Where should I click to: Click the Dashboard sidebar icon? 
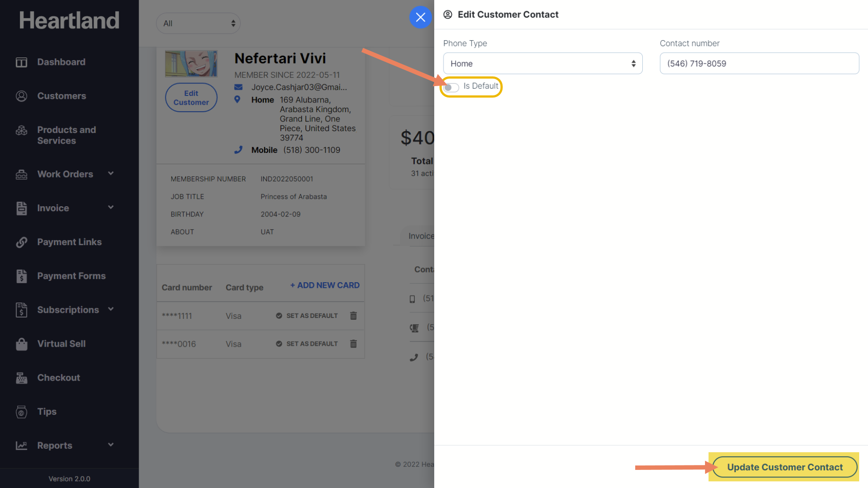click(21, 62)
